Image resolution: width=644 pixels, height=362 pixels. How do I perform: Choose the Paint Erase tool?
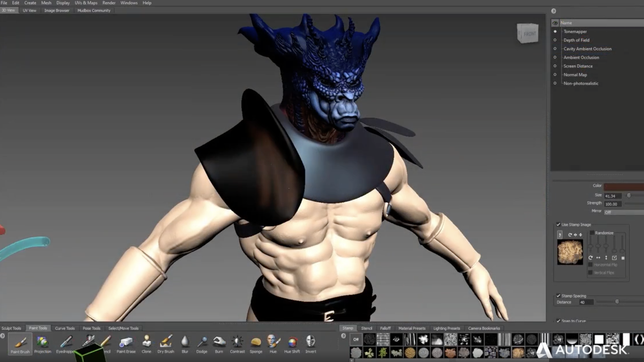(x=126, y=344)
